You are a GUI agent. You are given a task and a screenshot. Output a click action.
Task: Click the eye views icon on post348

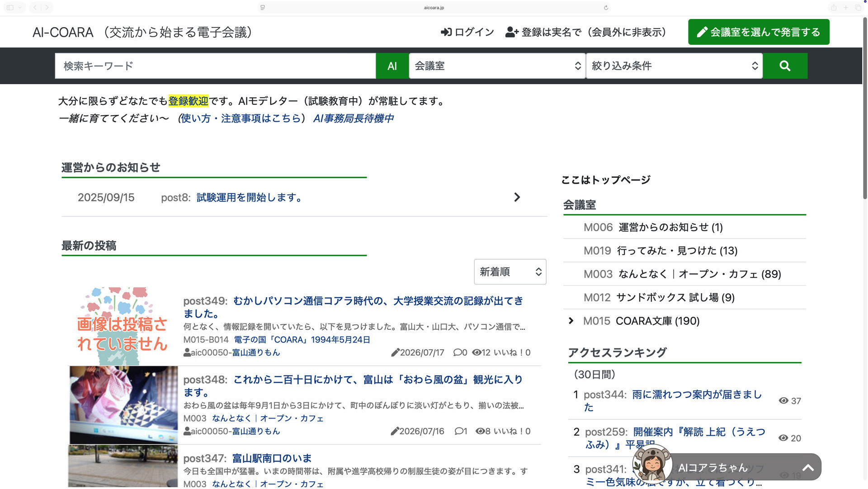[x=480, y=432]
